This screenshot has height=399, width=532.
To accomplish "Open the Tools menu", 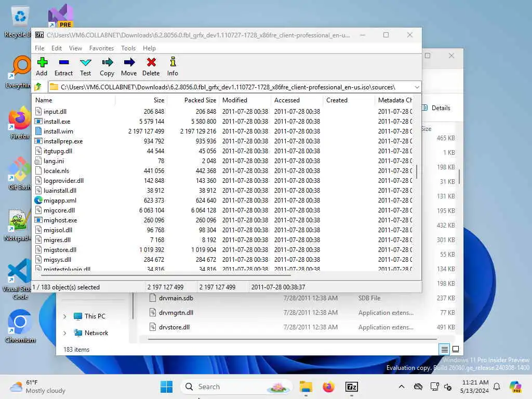I will click(x=128, y=48).
